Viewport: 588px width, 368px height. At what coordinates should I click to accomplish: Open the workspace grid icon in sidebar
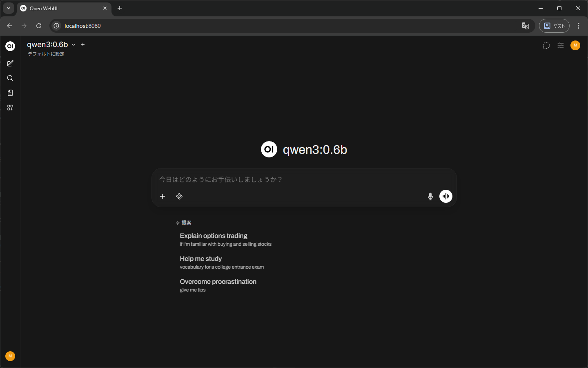point(10,108)
